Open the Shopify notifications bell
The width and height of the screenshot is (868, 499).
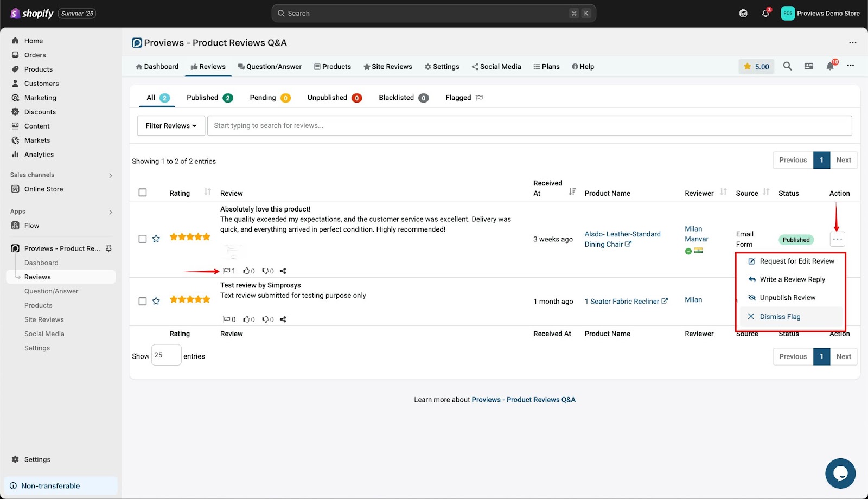(x=765, y=14)
